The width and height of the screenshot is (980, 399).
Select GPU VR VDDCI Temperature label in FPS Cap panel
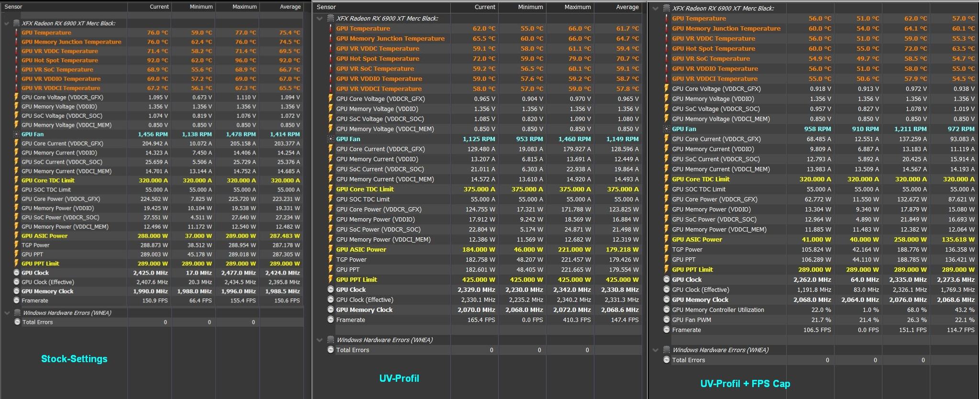pyautogui.click(x=714, y=79)
